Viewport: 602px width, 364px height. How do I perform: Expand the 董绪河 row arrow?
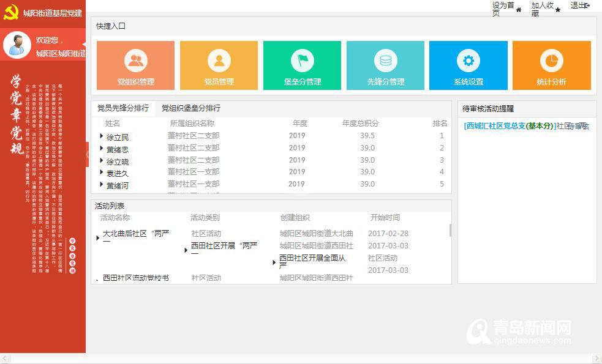click(x=102, y=185)
